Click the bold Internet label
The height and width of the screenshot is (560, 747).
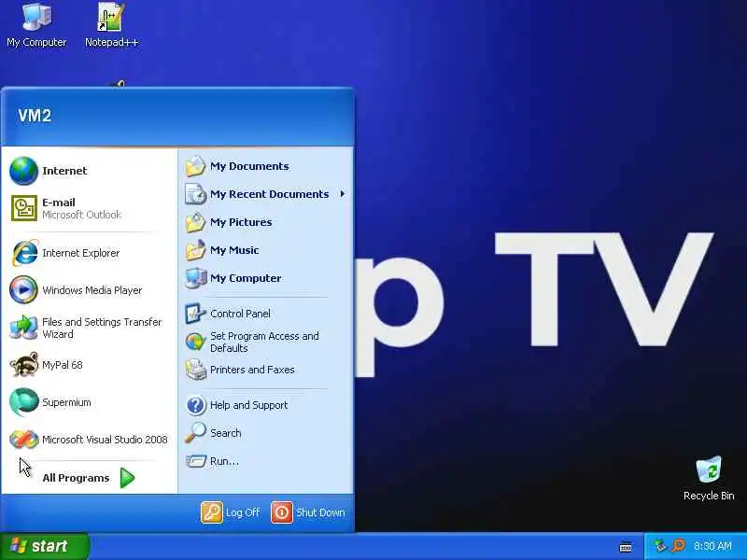pyautogui.click(x=64, y=171)
